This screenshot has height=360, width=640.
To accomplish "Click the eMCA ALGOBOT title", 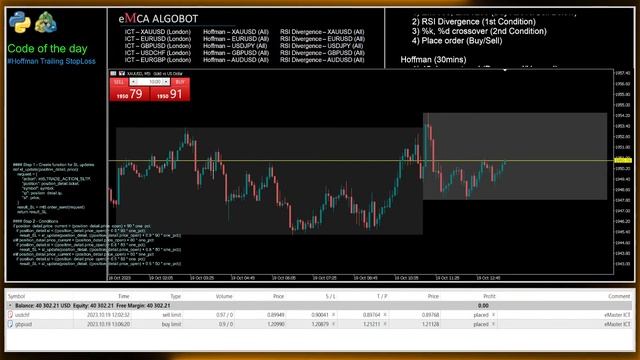I will pos(158,18).
